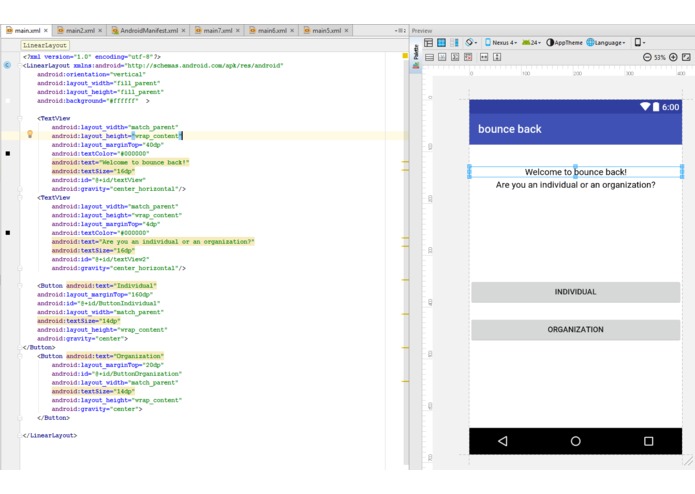The image size is (695, 494).
Task: Click the INDIVIDUAL button in preview
Action: (575, 292)
